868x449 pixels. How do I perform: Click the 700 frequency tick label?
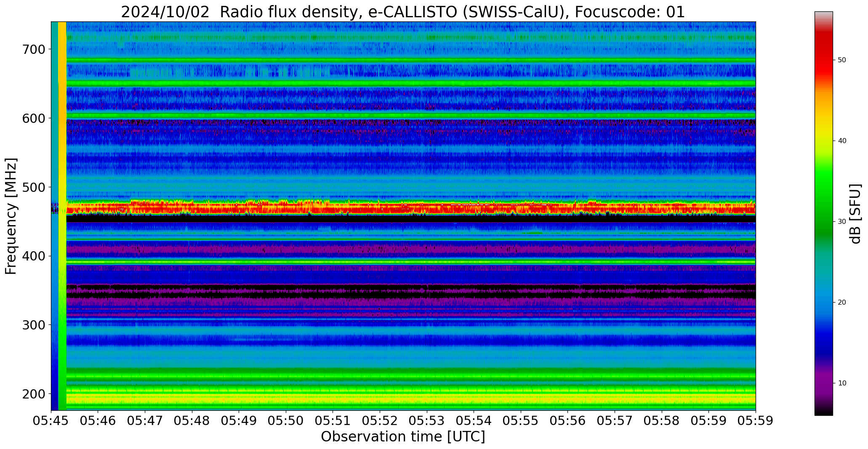click(x=33, y=49)
